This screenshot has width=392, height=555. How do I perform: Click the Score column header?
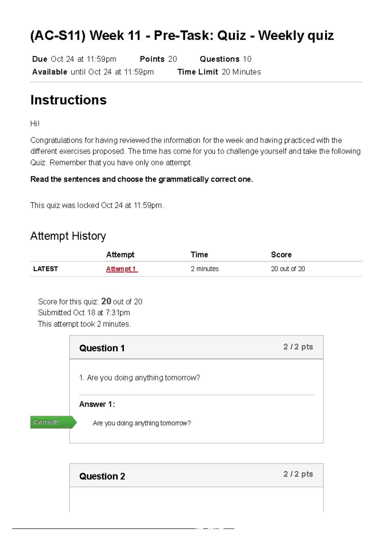281,255
